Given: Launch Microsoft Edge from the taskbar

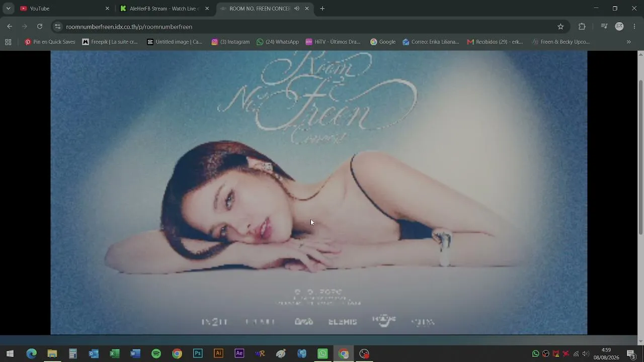Looking at the screenshot, I should (x=31, y=353).
